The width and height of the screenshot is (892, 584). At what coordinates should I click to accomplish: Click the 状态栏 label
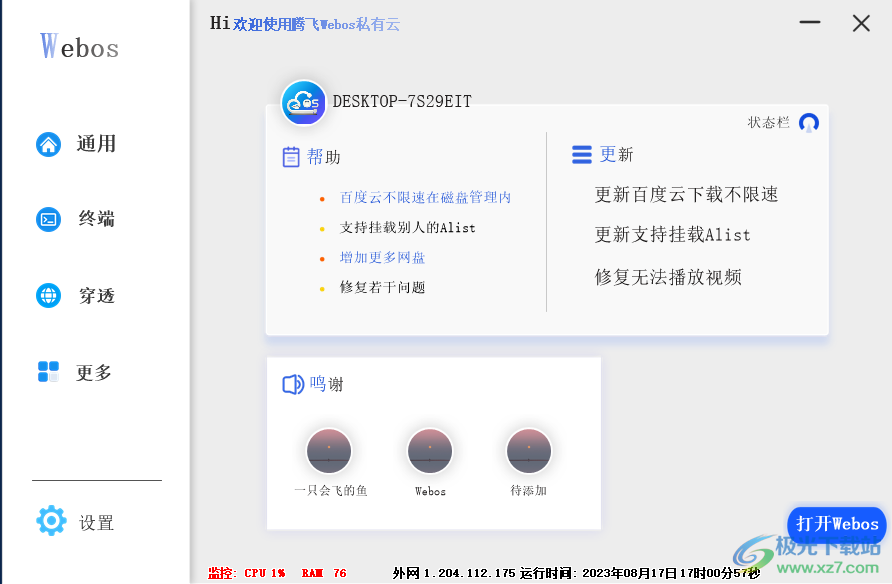click(769, 122)
